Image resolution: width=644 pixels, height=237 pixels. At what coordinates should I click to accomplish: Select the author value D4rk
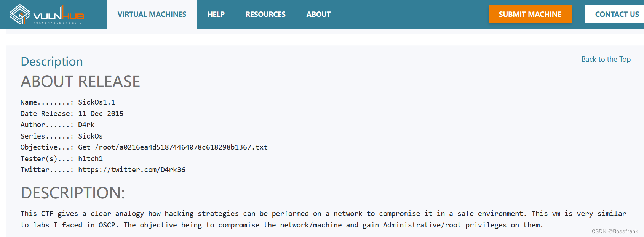coord(86,125)
